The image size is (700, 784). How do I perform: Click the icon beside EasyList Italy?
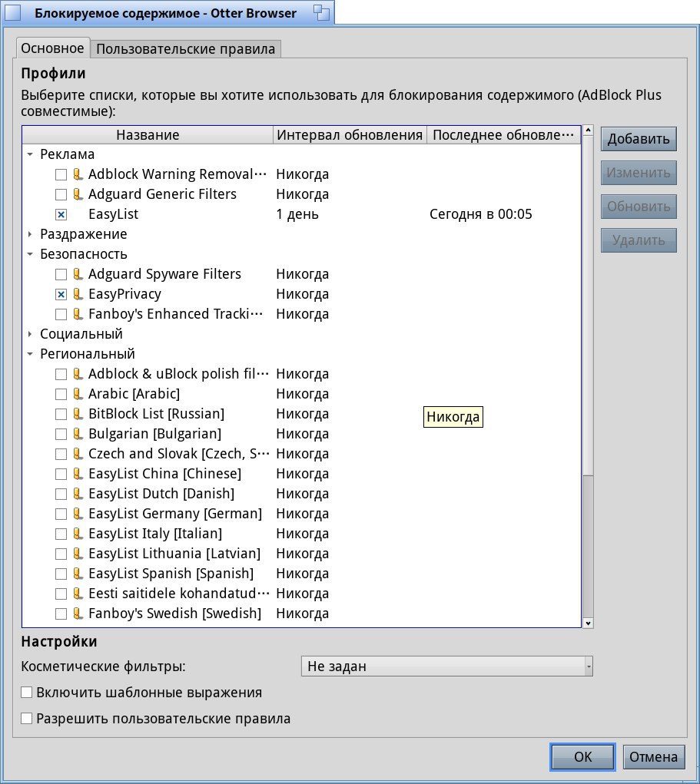coord(78,534)
